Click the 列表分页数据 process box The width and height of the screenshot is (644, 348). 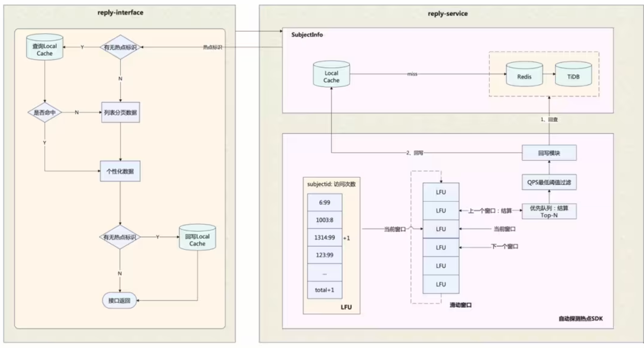pos(120,112)
